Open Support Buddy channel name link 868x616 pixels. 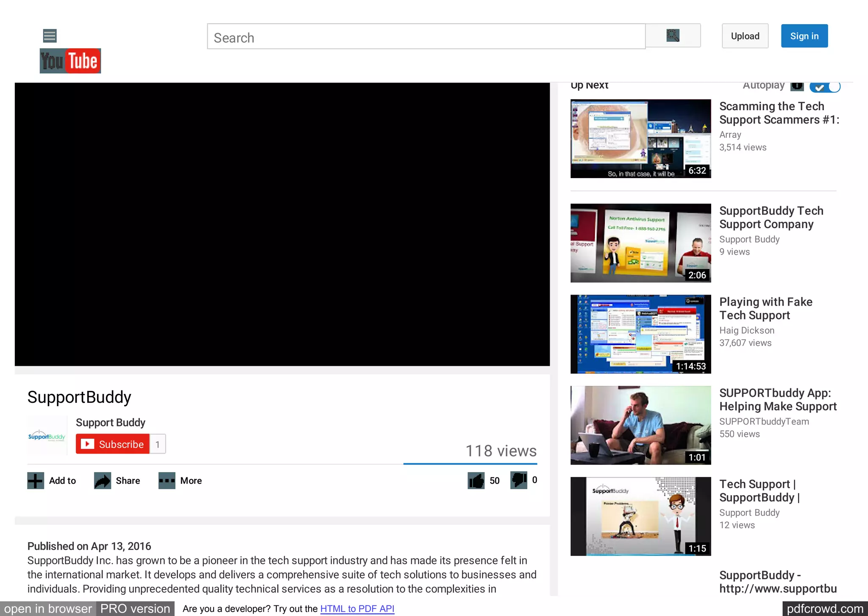coord(110,422)
